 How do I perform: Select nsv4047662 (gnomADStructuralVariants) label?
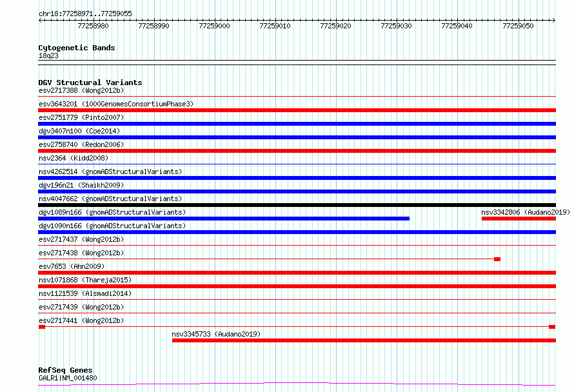(110, 199)
